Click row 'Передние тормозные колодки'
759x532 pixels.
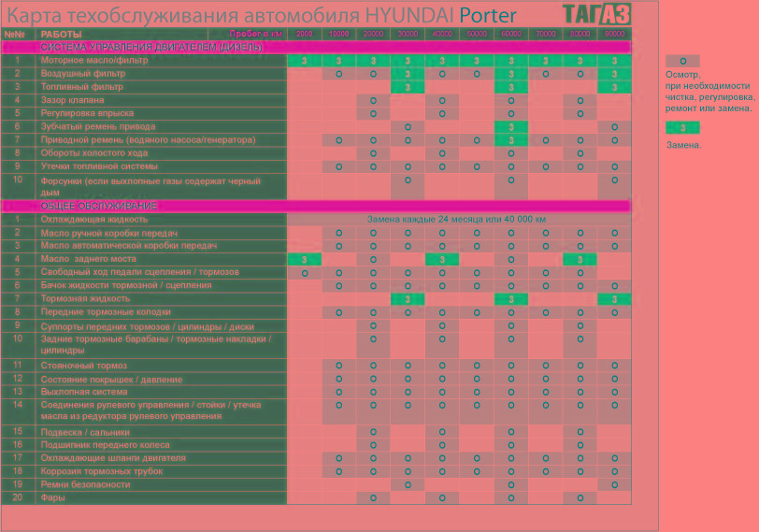(317, 312)
